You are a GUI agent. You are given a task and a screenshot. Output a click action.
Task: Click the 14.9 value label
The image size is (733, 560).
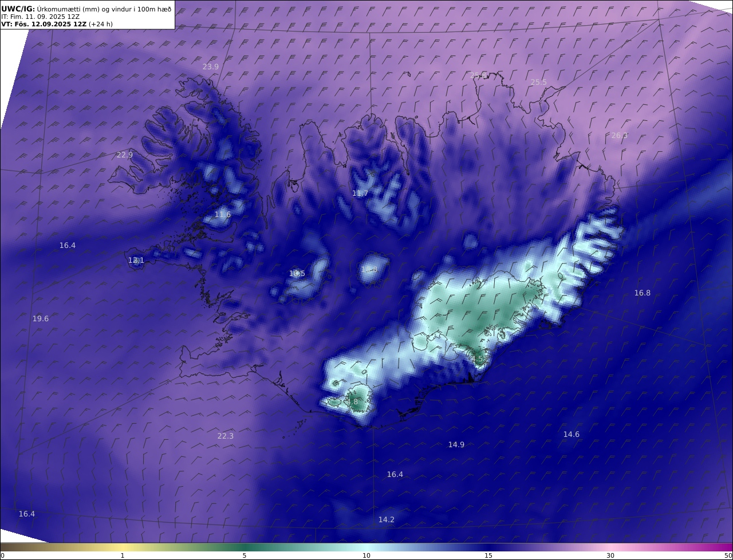(x=456, y=445)
